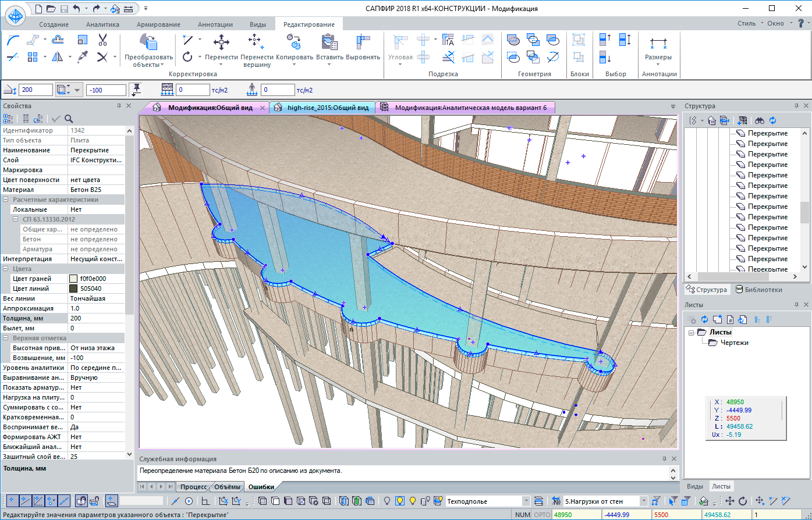Open the Техподполье floor dropdown

click(x=526, y=501)
